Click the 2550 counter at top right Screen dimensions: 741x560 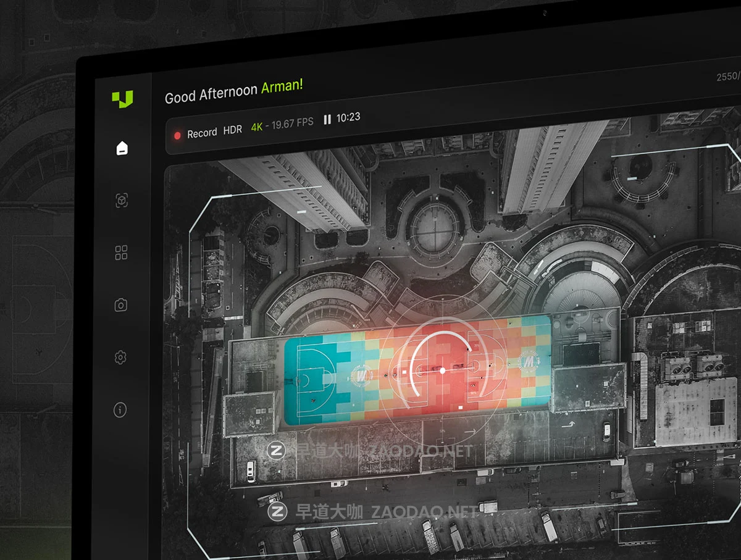tap(727, 77)
